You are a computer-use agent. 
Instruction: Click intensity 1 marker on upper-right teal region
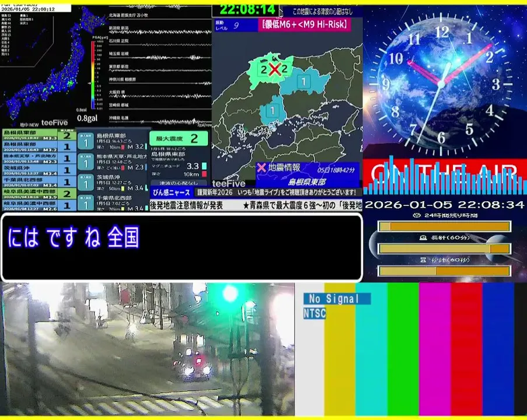[x=303, y=81]
